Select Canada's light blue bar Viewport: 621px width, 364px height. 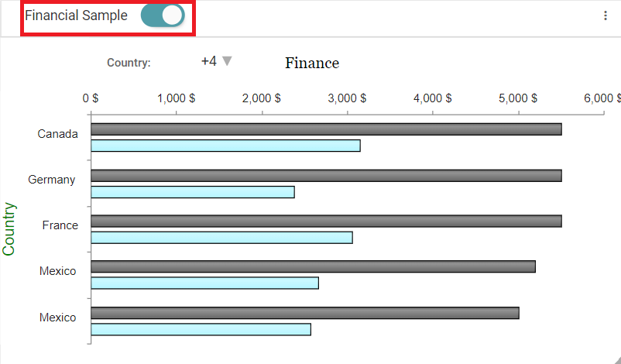pos(225,146)
